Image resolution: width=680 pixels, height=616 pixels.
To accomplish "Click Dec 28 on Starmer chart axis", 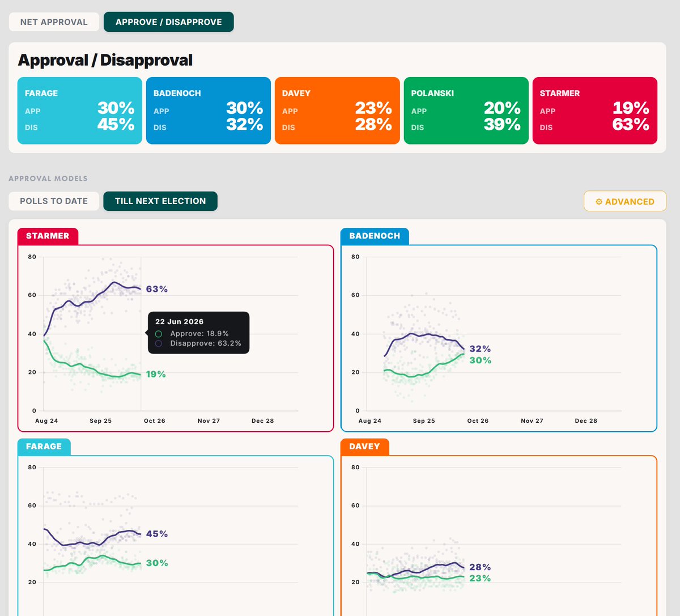I will [263, 421].
